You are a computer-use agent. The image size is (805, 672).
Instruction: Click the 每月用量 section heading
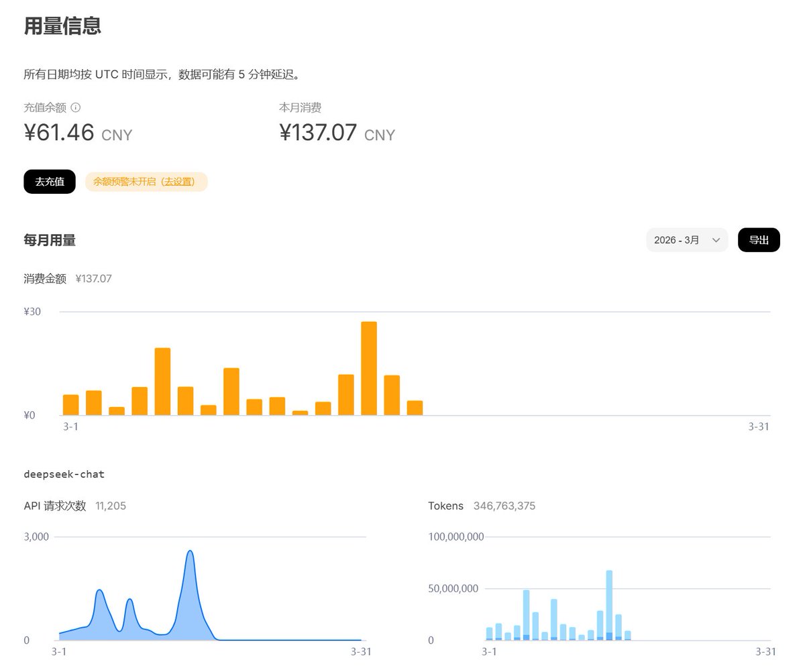pyautogui.click(x=50, y=240)
